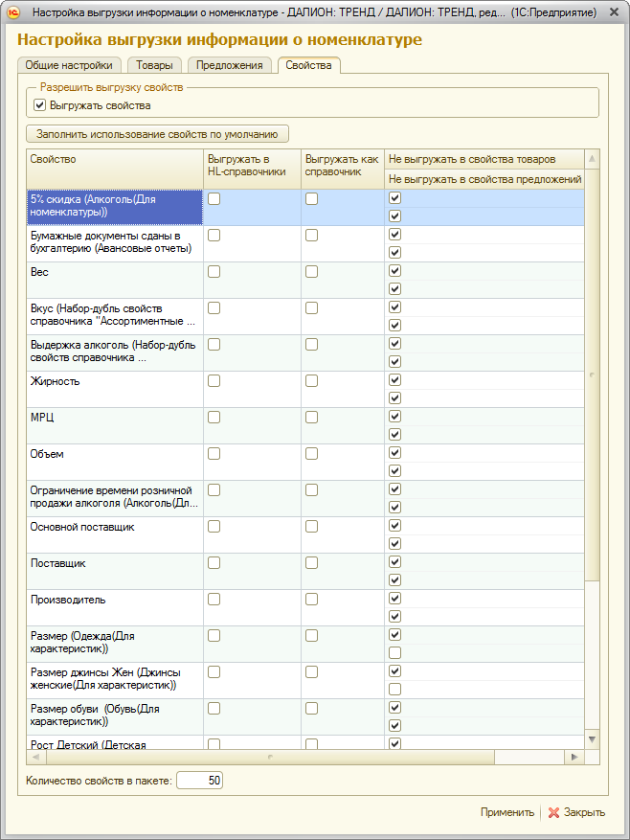Viewport: 630px width, 840px height.
Task: Click Не выгружать в свойства товаров header
Action: click(x=484, y=159)
